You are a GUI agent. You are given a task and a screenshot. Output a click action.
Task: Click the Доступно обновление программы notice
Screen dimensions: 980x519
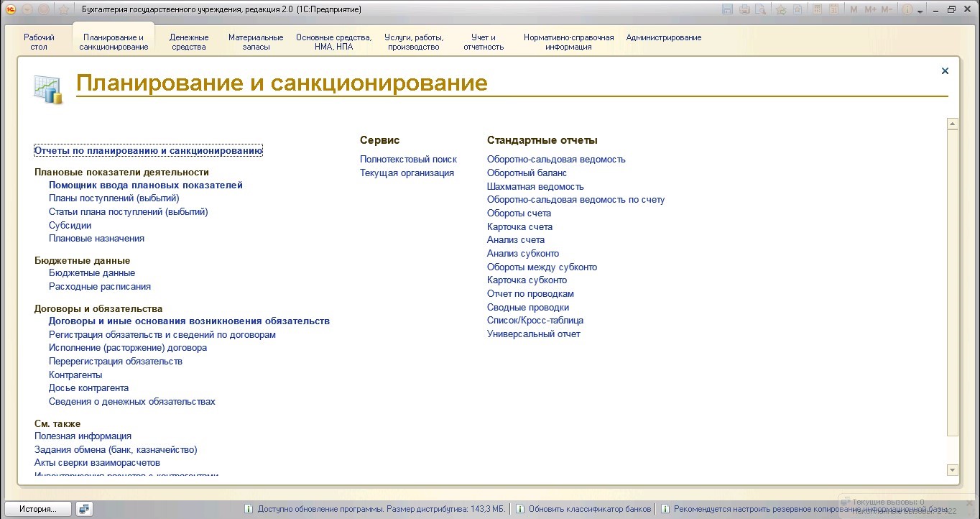(382, 509)
